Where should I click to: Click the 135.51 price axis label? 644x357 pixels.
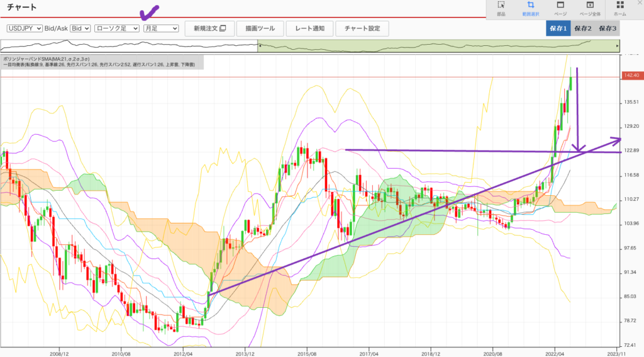631,102
